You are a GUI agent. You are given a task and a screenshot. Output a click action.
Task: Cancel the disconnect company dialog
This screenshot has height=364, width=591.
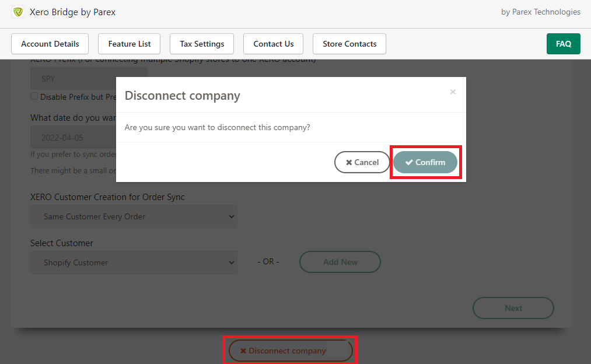coord(362,162)
